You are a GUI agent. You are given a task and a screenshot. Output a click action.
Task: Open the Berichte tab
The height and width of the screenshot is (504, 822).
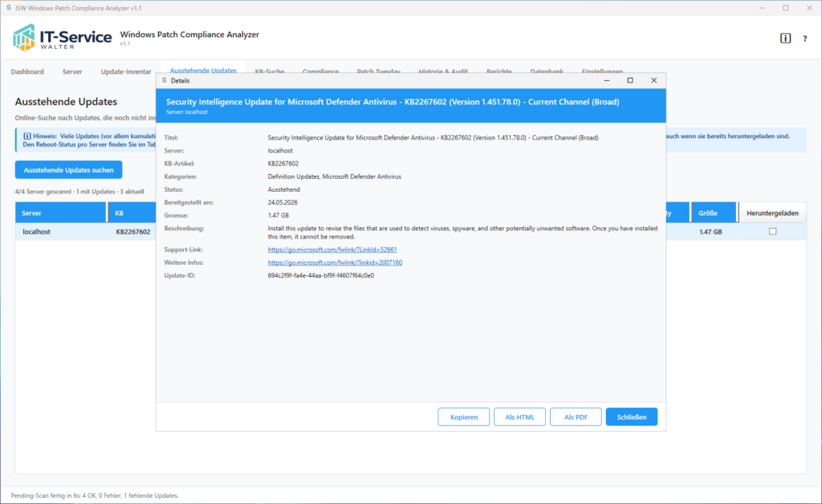(498, 71)
